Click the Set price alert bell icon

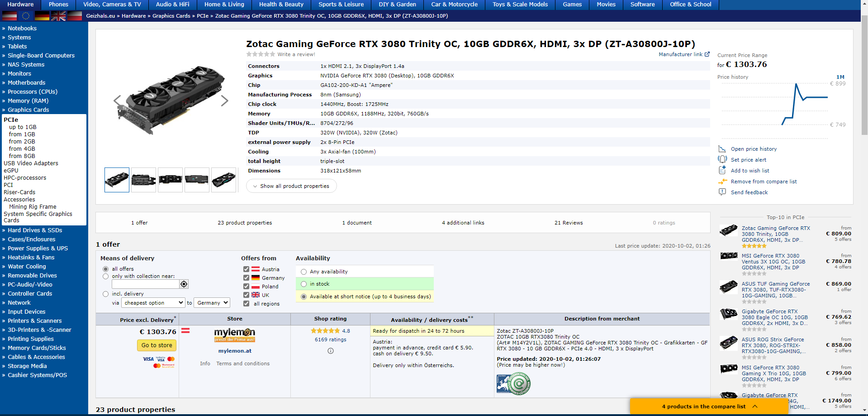click(722, 159)
